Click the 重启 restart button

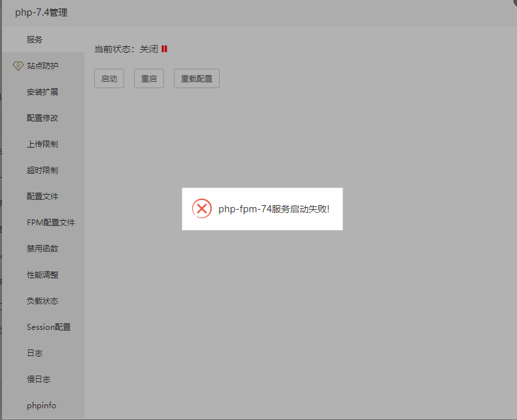click(x=149, y=78)
